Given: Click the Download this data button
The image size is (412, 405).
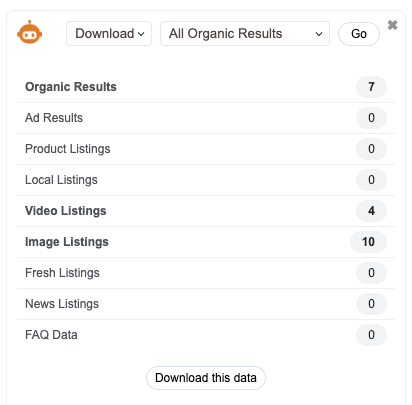Looking at the screenshot, I should coord(206,378).
